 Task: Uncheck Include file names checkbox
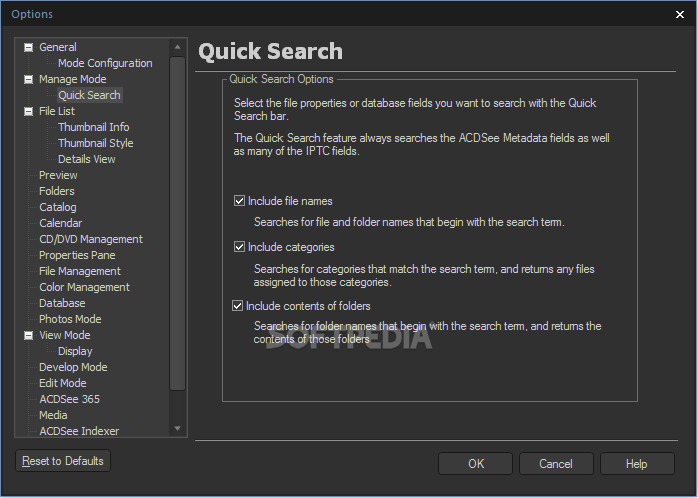239,201
